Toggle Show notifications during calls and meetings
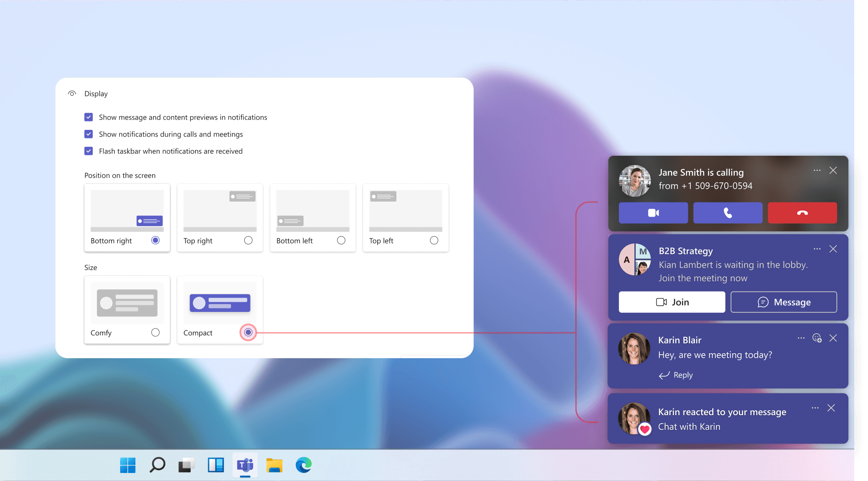The image size is (868, 481). pyautogui.click(x=89, y=134)
